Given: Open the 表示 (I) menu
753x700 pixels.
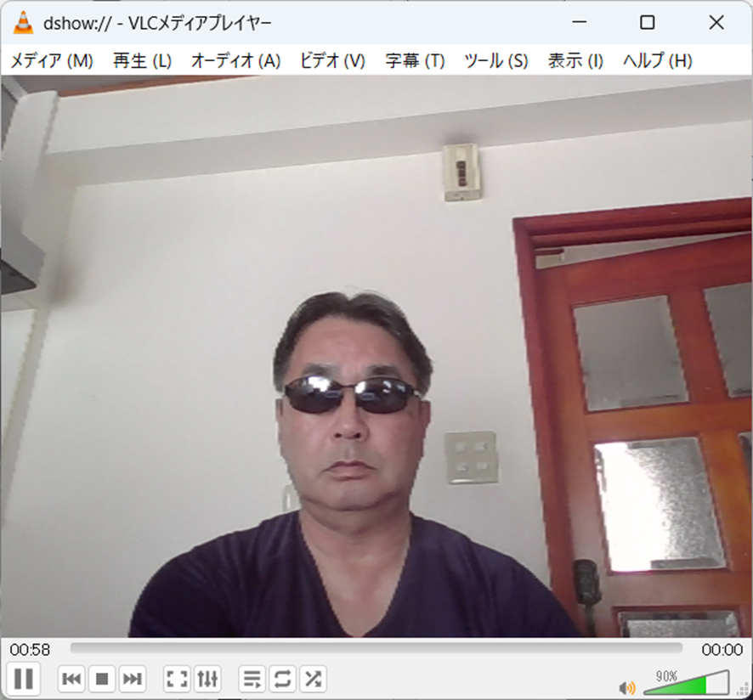Looking at the screenshot, I should pos(575,60).
